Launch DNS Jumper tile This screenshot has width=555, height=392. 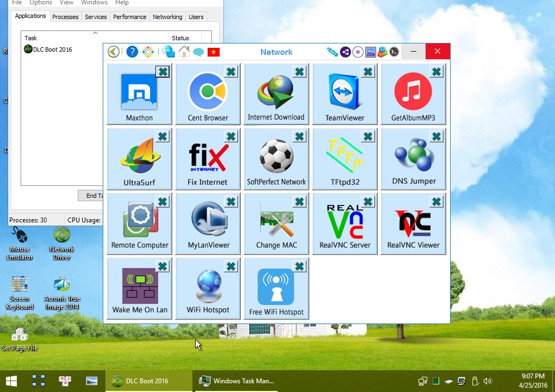(413, 159)
